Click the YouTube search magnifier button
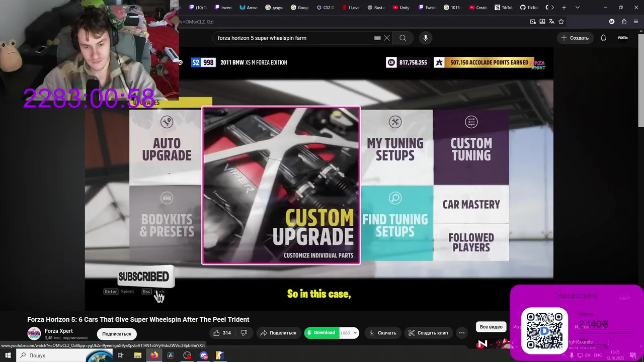Viewport: 644px width, 362px height. 403,38
